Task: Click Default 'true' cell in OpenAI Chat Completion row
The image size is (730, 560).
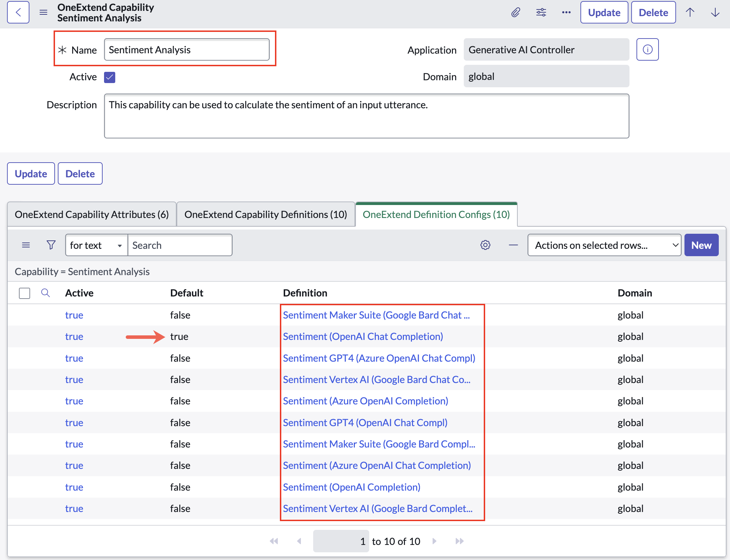Action: click(x=179, y=336)
